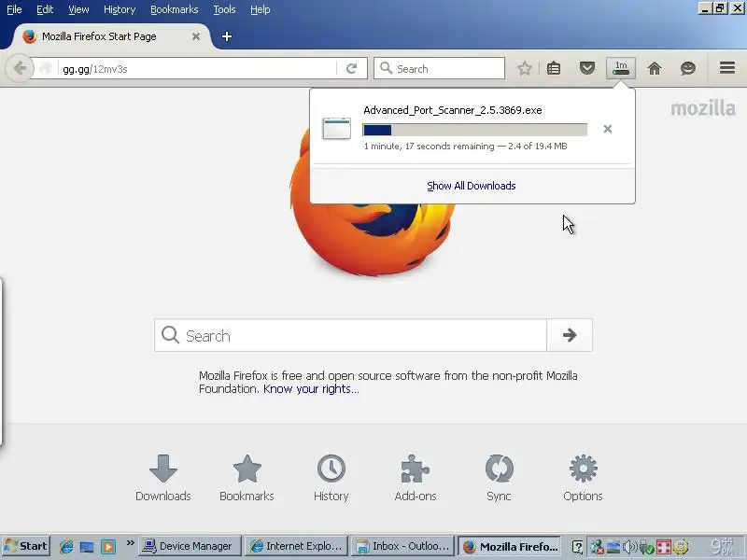The width and height of the screenshot is (747, 560).
Task: Click the URL address bar
Action: (198, 68)
